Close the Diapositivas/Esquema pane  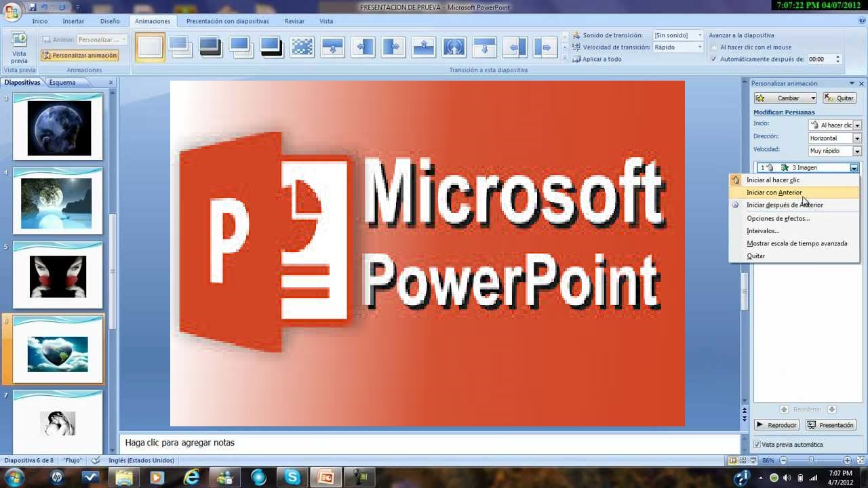click(111, 83)
